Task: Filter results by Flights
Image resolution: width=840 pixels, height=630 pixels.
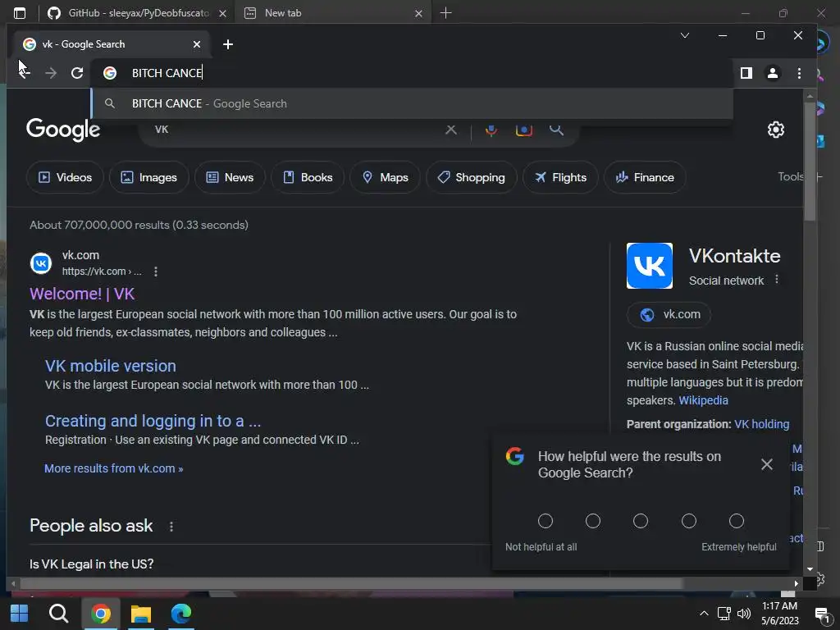Action: [x=560, y=177]
